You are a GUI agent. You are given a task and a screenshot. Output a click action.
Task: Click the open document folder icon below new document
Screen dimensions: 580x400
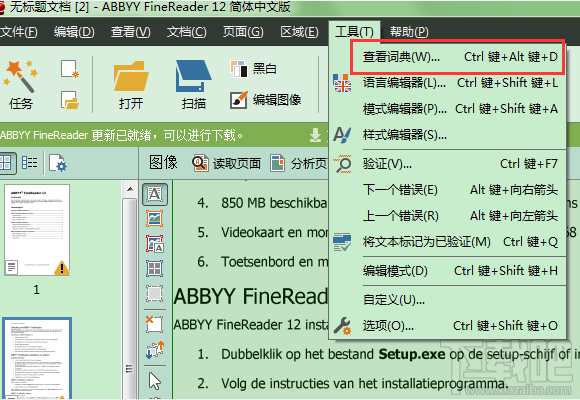pyautogui.click(x=70, y=100)
